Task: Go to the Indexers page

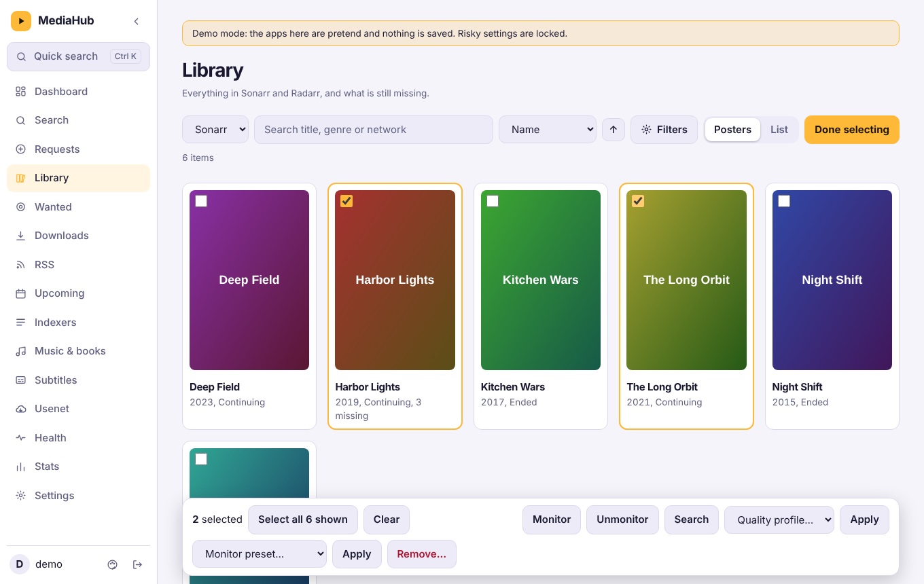Action: click(78, 323)
